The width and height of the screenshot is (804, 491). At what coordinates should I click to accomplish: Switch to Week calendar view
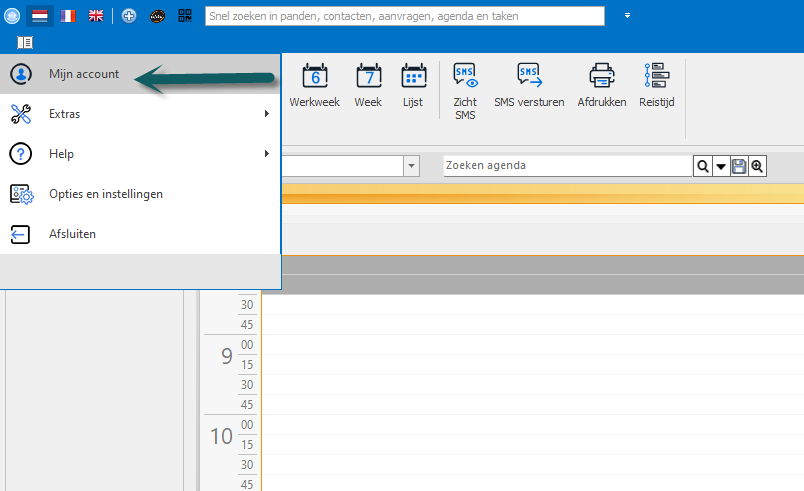(x=368, y=86)
